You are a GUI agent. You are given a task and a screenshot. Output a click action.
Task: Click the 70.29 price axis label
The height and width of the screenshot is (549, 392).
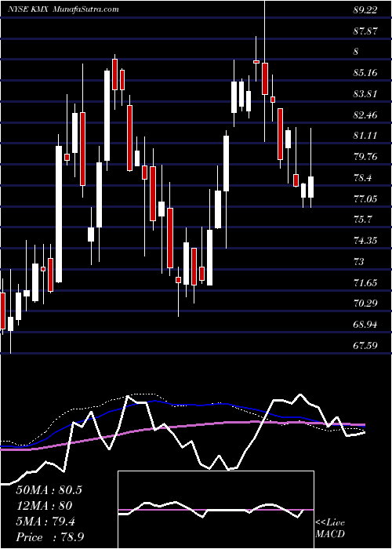click(x=365, y=303)
